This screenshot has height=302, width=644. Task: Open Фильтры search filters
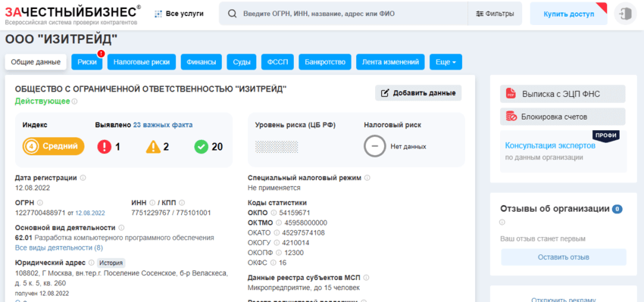pos(495,14)
